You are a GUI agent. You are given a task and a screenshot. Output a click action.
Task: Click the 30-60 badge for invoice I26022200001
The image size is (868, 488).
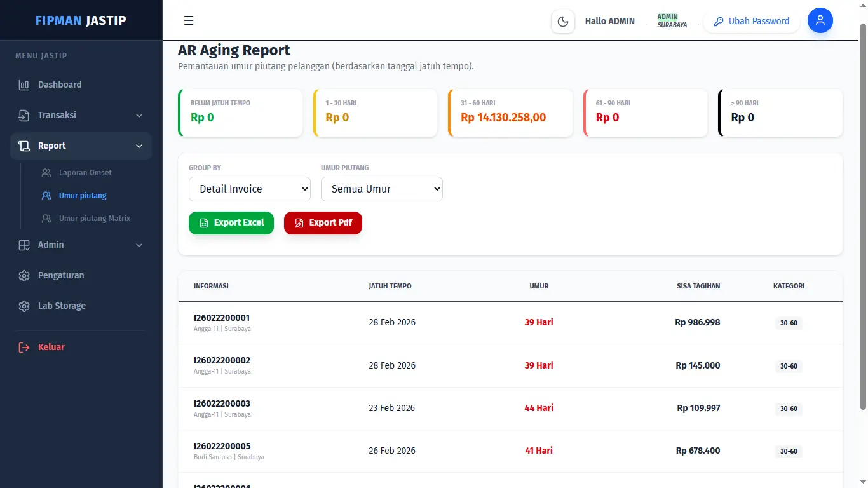789,323
